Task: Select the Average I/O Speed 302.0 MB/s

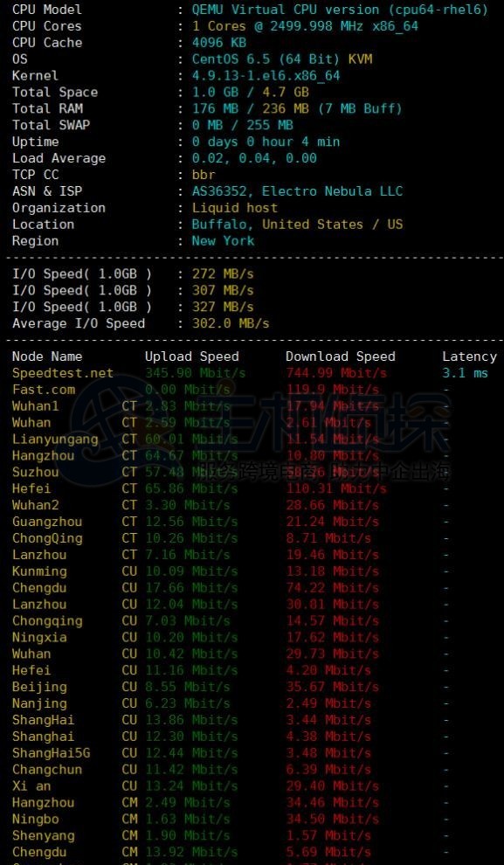Action: tap(231, 323)
